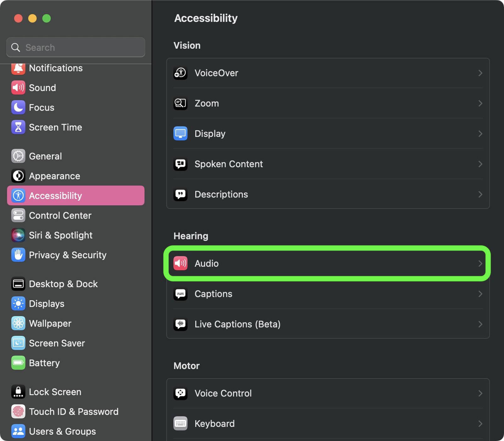
Task: Open Privacy & Security settings
Action: (x=67, y=255)
